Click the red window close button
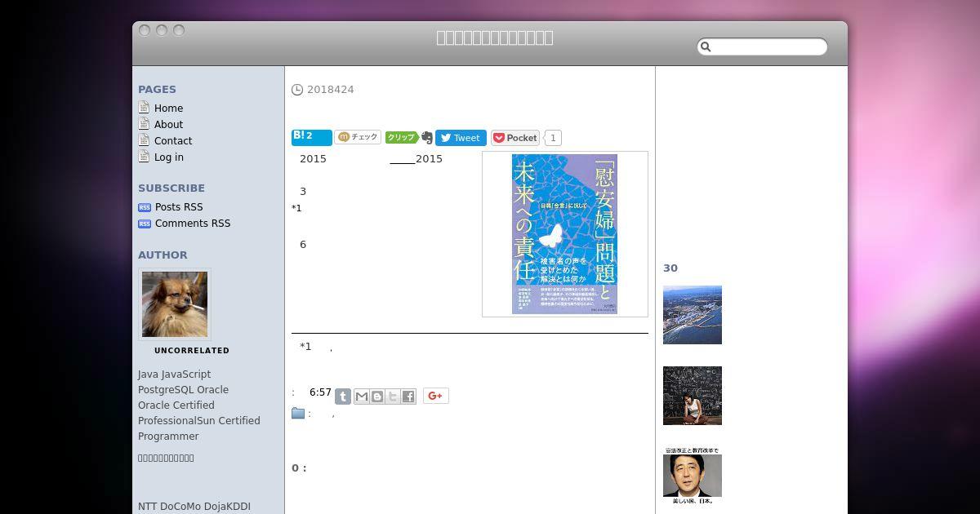 [145, 30]
